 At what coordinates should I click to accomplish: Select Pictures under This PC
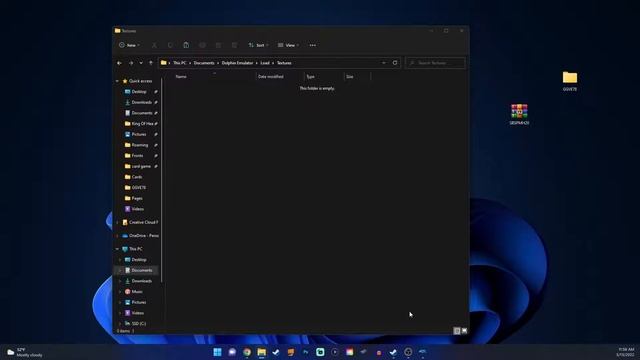[139, 302]
